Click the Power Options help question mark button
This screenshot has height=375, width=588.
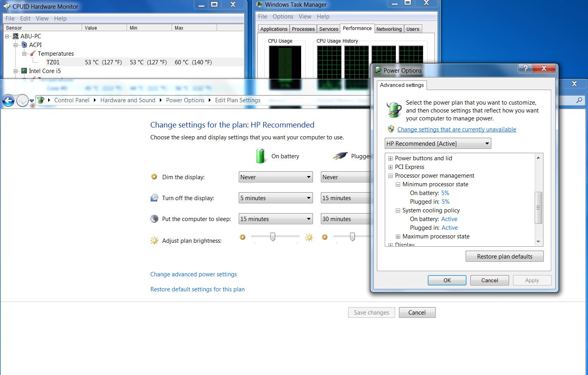[x=525, y=68]
